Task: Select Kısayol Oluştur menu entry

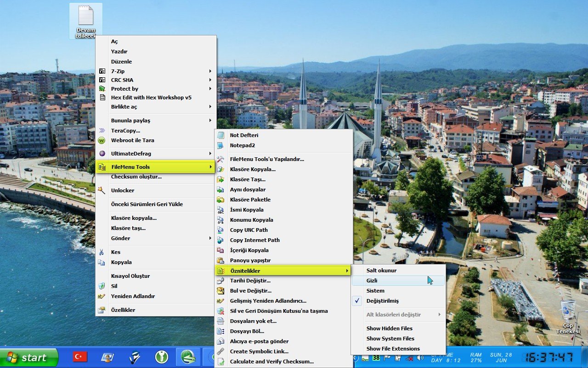Action: [156, 276]
